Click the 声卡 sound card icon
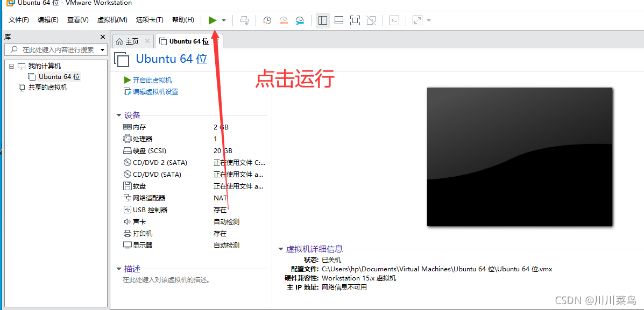 pyautogui.click(x=128, y=222)
